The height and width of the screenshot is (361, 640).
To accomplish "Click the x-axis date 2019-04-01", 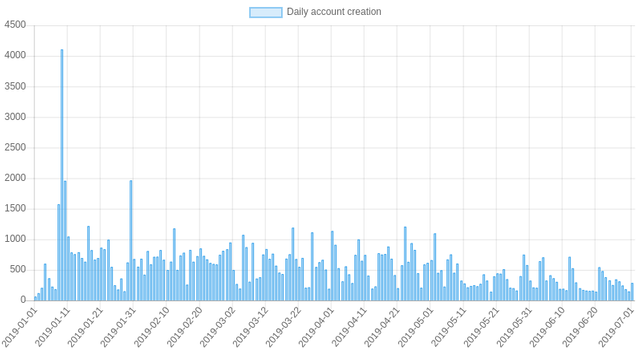I will [316, 327].
